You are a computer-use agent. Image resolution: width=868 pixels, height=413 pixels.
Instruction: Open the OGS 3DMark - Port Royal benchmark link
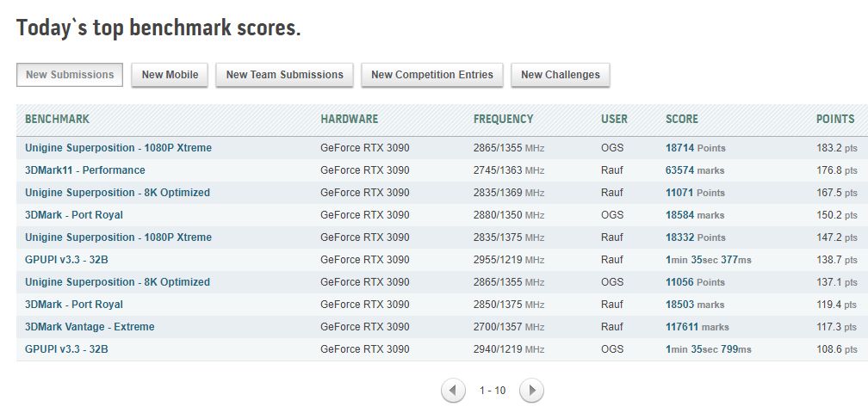tap(74, 215)
